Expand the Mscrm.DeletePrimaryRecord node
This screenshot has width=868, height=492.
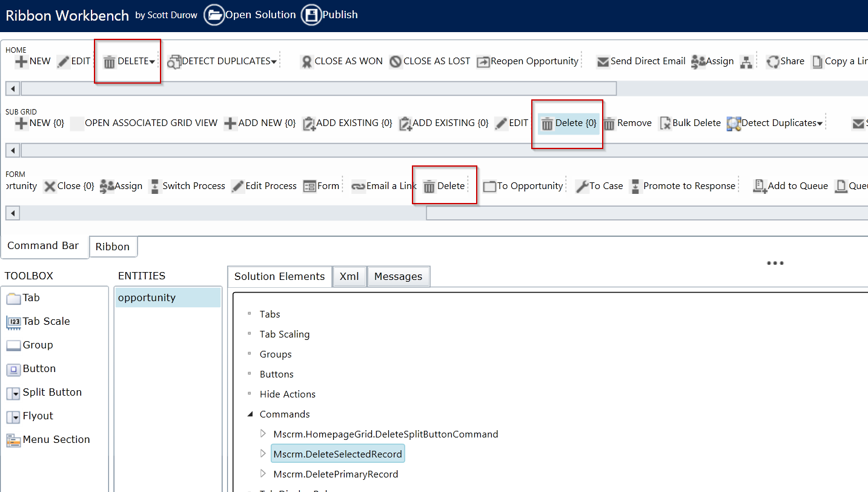click(x=263, y=474)
